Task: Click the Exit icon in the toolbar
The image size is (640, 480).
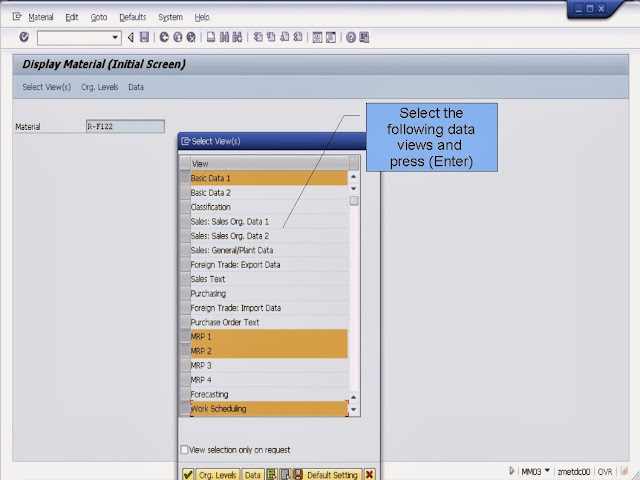Action: [178, 37]
